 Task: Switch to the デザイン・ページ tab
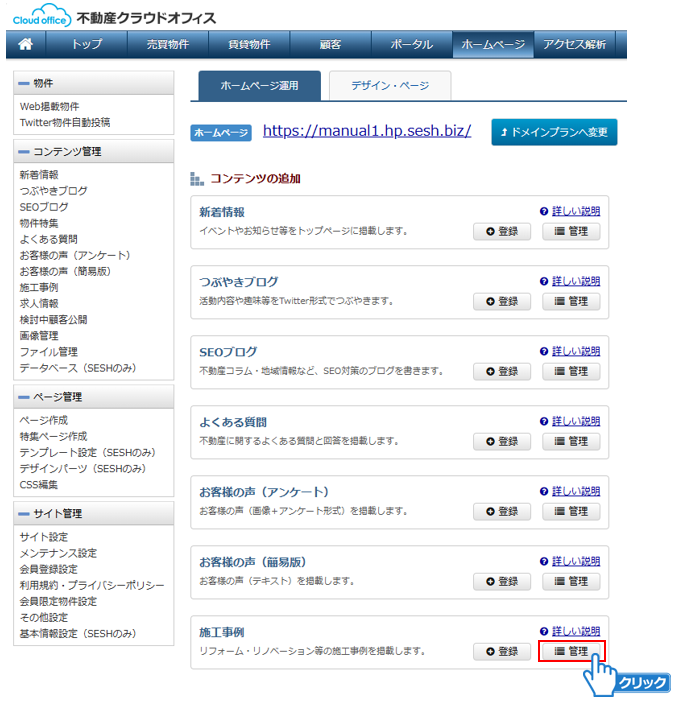coord(389,86)
